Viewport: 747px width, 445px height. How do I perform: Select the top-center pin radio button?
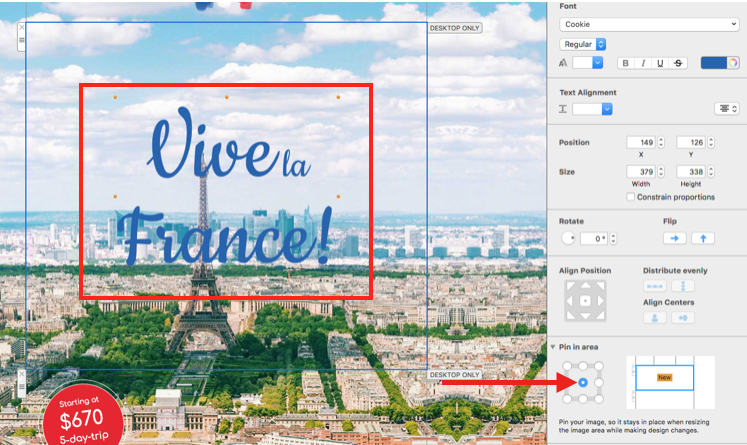pos(583,366)
